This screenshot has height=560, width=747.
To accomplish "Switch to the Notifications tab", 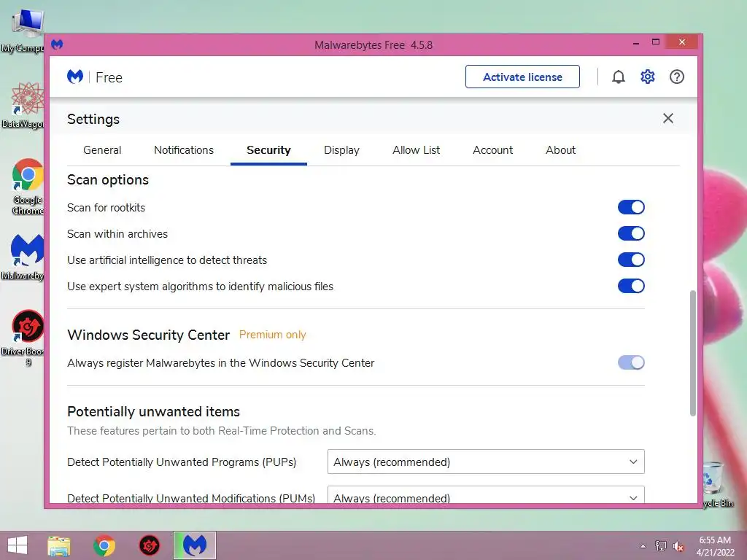I will (184, 150).
